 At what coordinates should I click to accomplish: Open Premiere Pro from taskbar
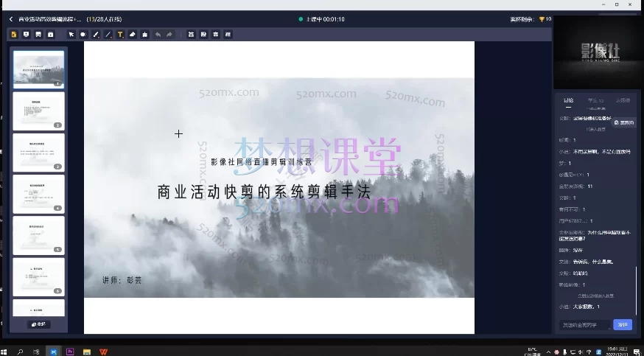[70, 352]
